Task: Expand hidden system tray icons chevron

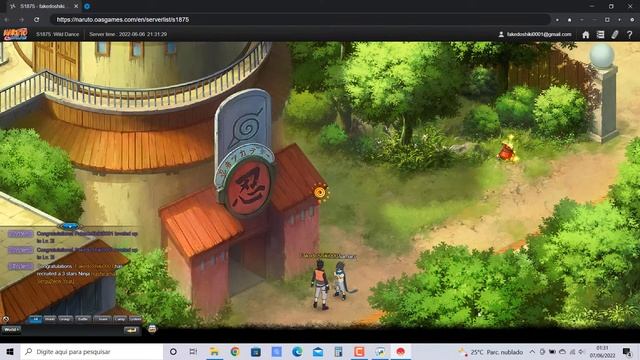Action: [532, 352]
